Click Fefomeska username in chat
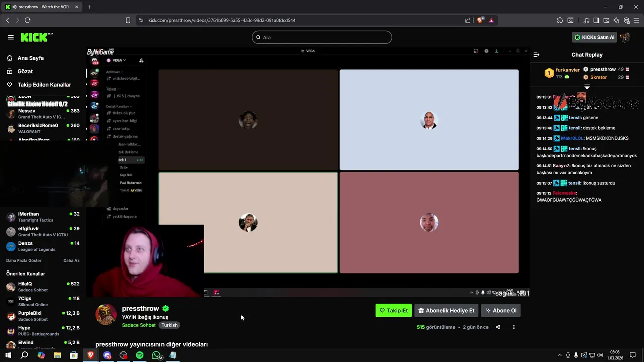The width and height of the screenshot is (644, 362). 564,193
